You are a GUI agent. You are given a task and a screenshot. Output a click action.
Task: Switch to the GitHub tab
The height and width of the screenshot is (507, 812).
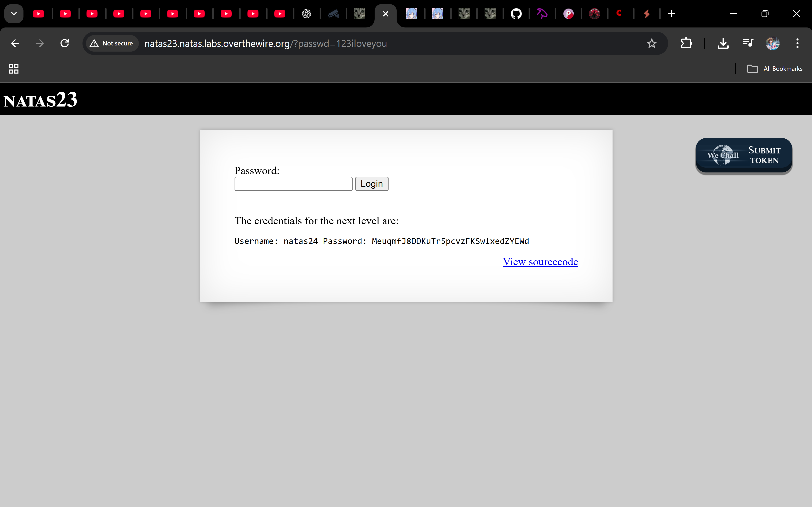tap(516, 14)
